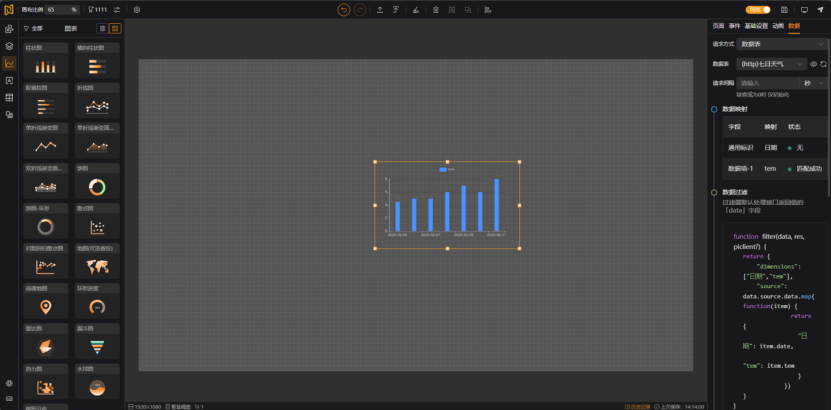Viewport: 831px width, 410px height.
Task: Select the bar chart component thumbnail
Action: [46, 61]
